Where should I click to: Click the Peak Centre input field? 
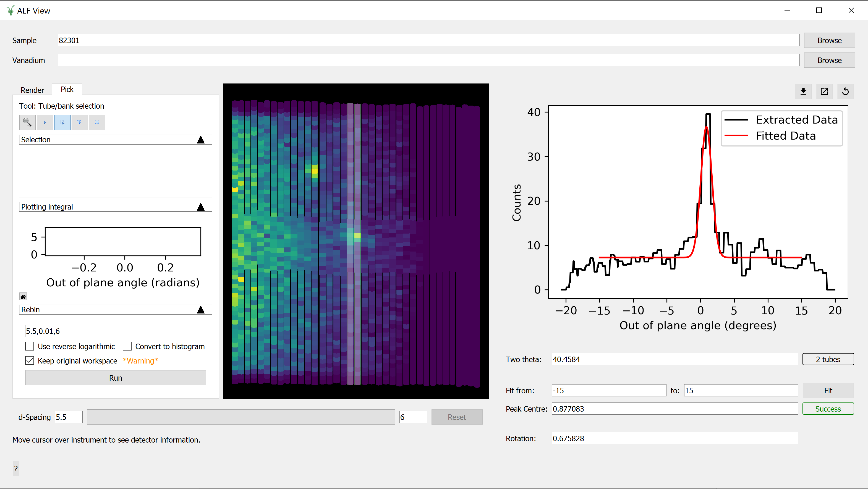coord(674,409)
